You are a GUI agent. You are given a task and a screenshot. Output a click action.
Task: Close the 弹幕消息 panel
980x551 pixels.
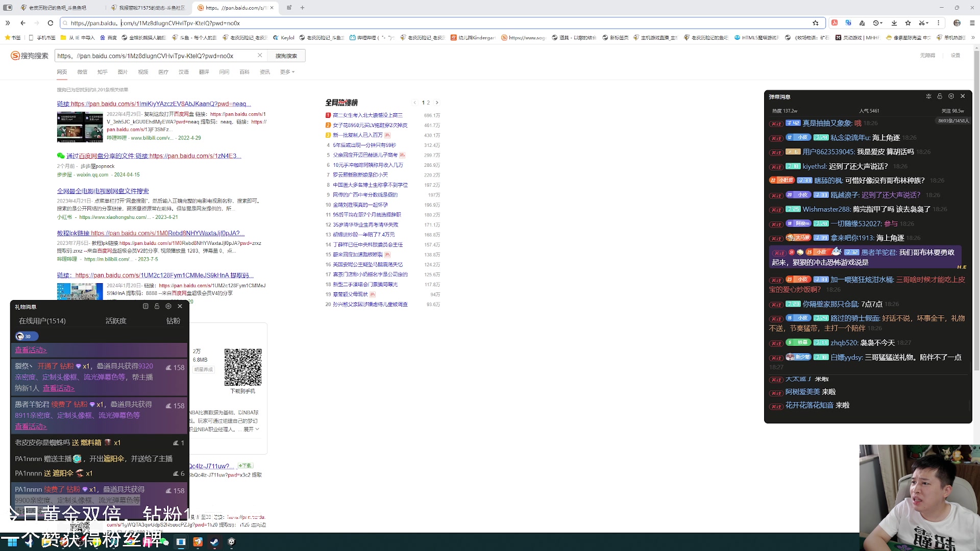tap(963, 96)
